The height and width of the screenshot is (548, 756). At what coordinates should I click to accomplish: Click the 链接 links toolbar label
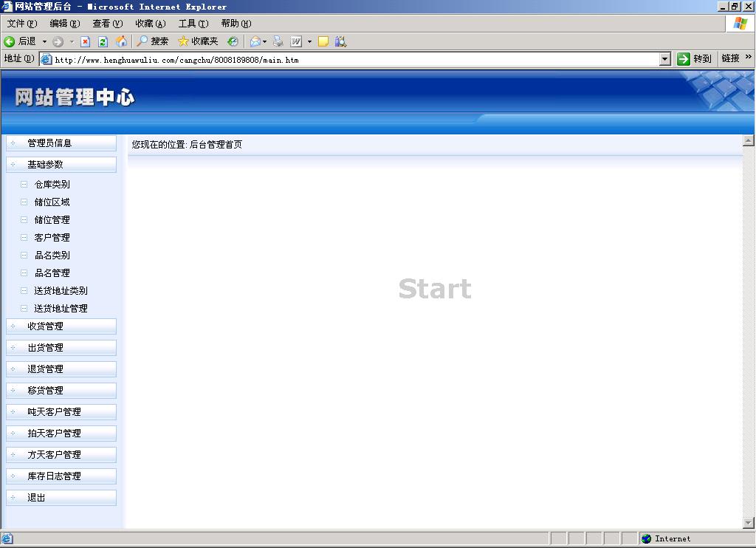pos(730,58)
